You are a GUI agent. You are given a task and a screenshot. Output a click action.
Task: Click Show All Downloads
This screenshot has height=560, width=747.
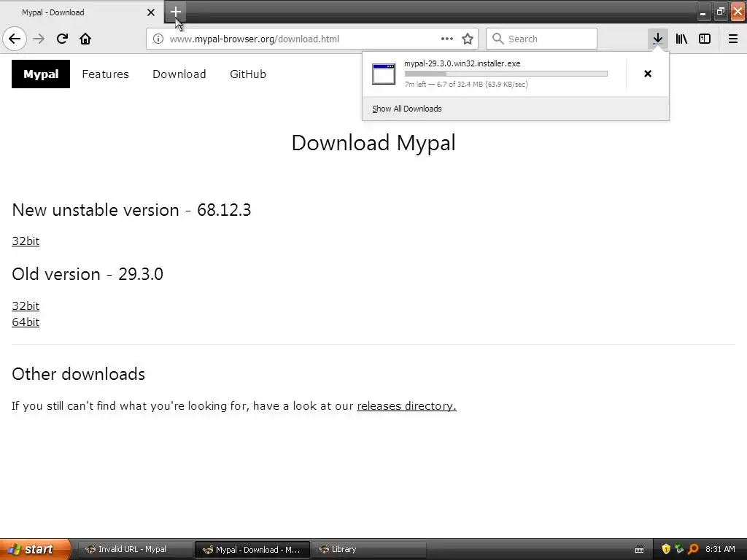click(x=407, y=109)
